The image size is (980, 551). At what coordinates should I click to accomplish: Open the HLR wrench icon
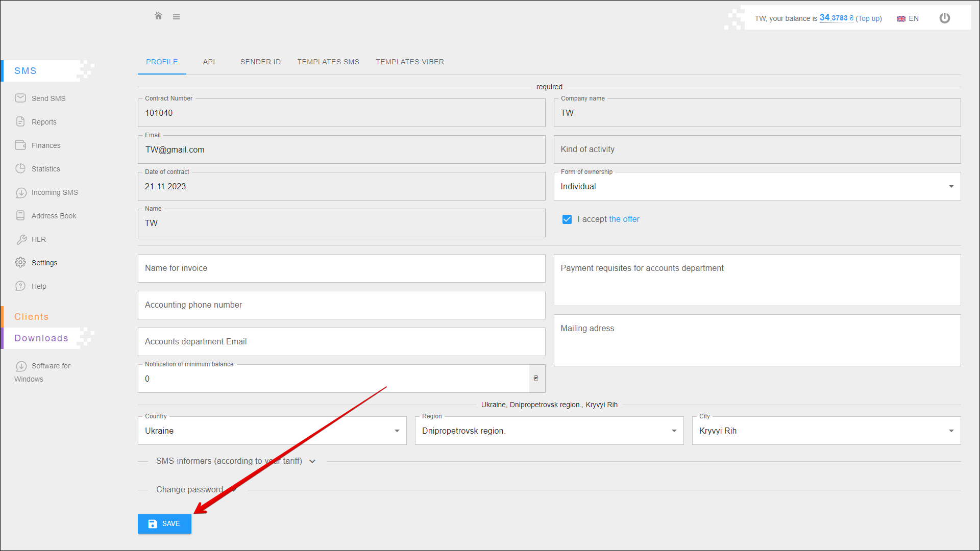tap(21, 239)
